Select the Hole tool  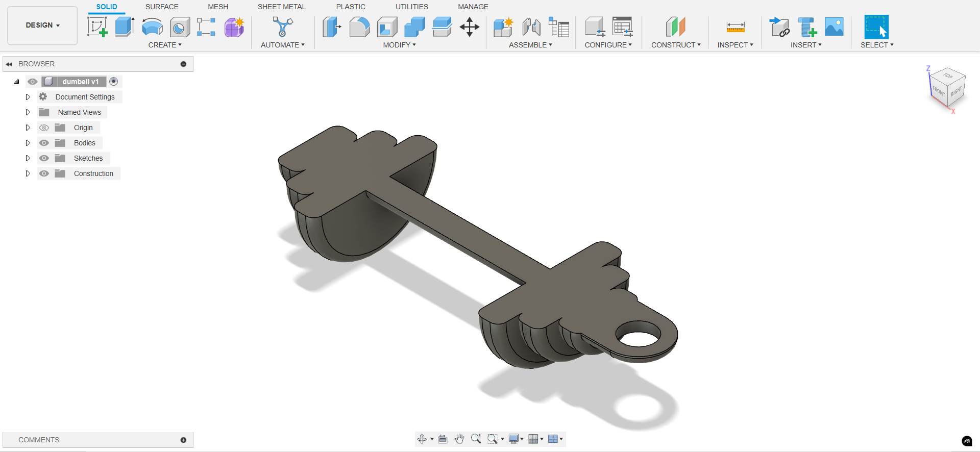pos(180,27)
